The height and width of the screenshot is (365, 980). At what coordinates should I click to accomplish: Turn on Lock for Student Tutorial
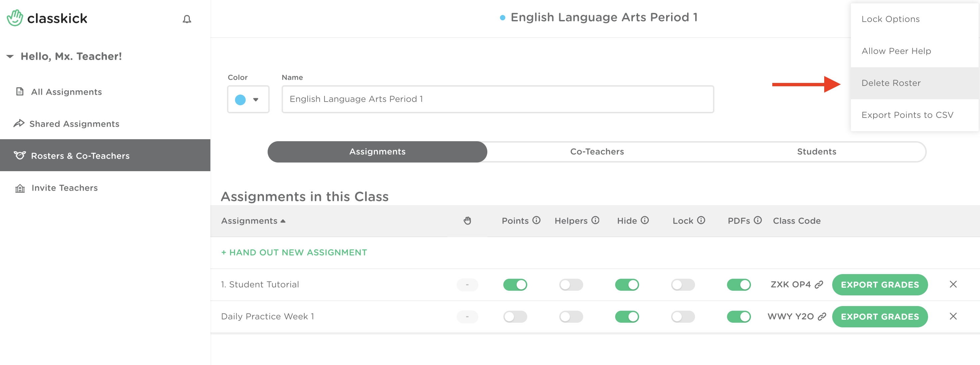pyautogui.click(x=683, y=285)
